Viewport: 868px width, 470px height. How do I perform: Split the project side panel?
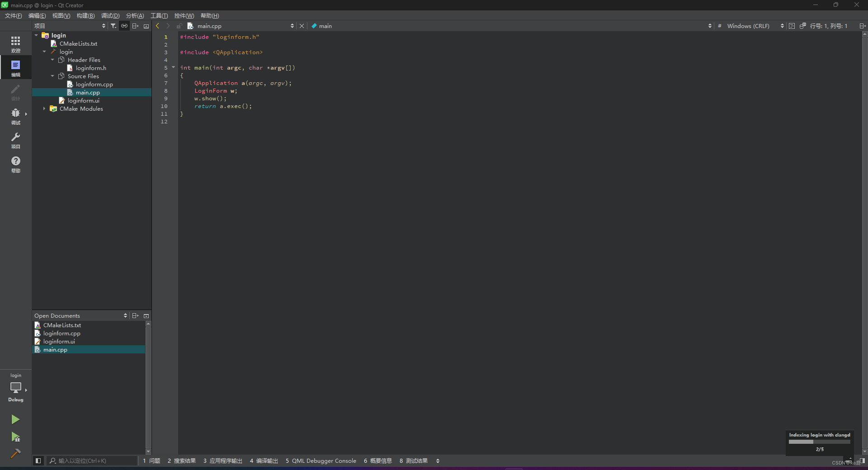pyautogui.click(x=135, y=26)
